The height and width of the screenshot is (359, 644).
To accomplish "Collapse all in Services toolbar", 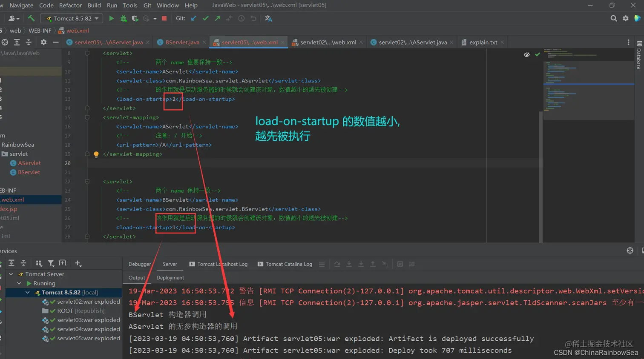I will coord(23,263).
